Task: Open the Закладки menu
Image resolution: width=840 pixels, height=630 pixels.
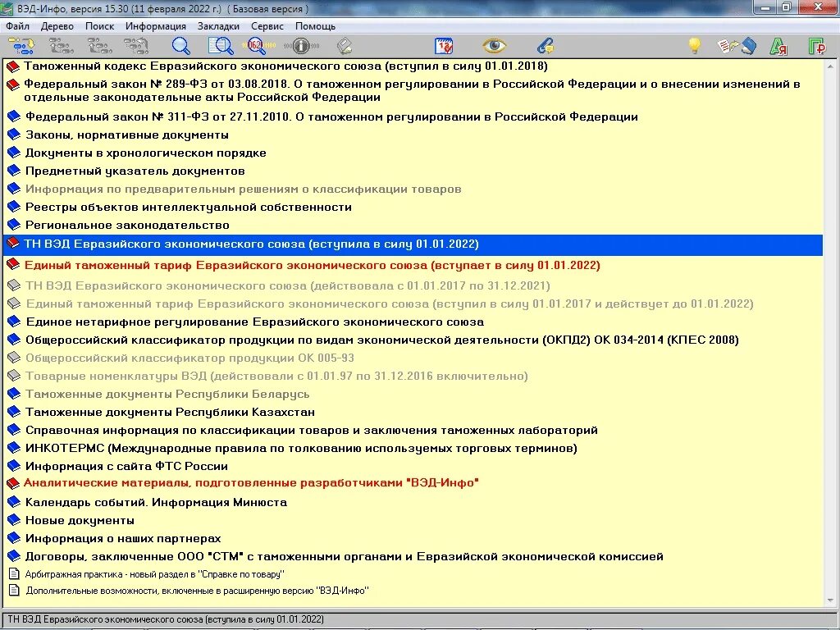Action: click(x=218, y=26)
